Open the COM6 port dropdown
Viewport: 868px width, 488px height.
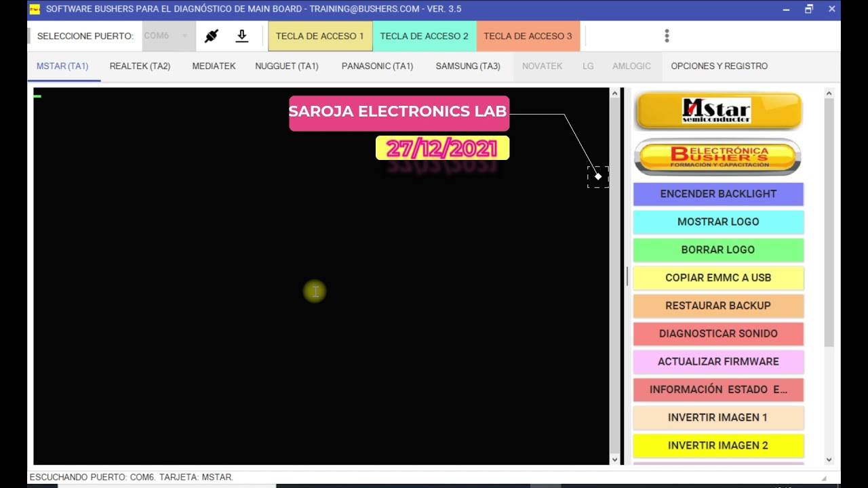167,36
